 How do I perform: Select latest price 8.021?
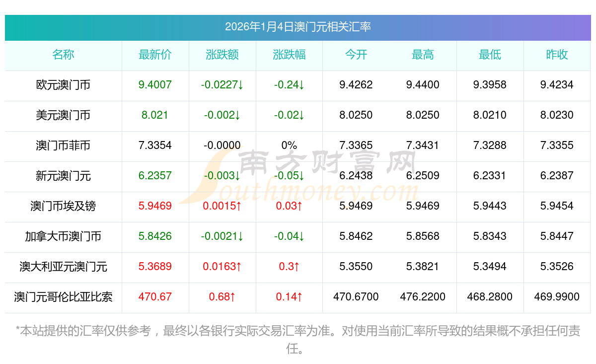click(x=155, y=115)
